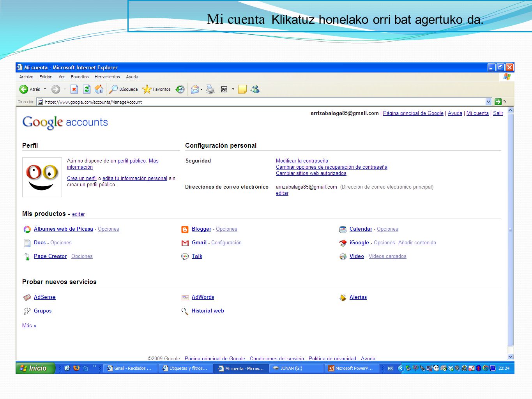Click Cambiar opciones de recuperación de contraseña
Screen dimensions: 532x399
(332, 167)
